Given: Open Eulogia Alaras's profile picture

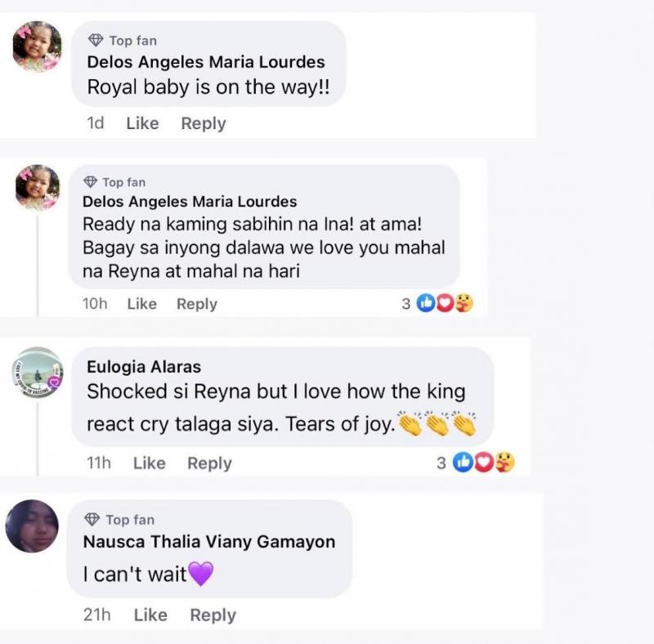Looking at the screenshot, I should [x=38, y=373].
